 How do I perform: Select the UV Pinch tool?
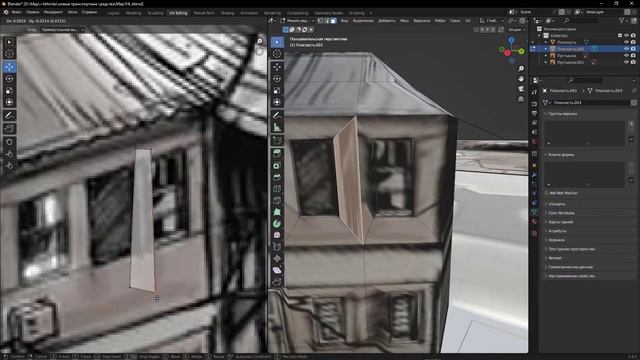click(x=9, y=165)
